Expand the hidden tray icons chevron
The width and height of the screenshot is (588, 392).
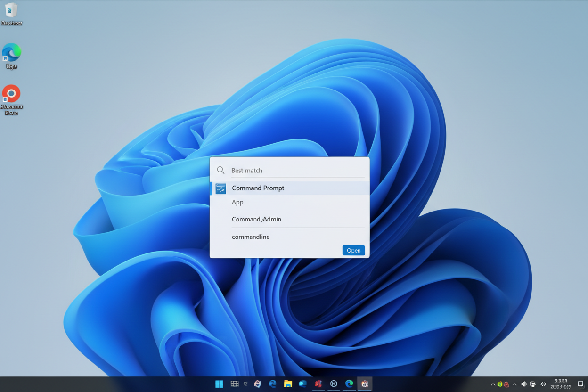(x=493, y=384)
